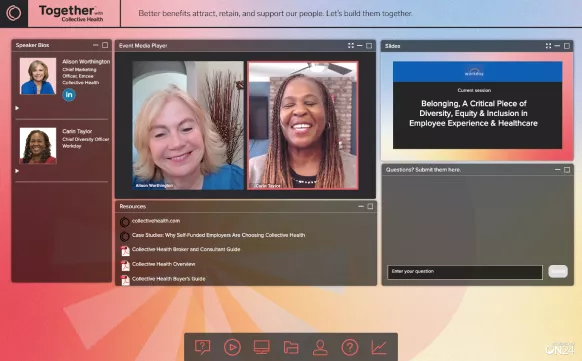
Task: Maximize the Speaker Bios panel
Action: click(x=105, y=45)
